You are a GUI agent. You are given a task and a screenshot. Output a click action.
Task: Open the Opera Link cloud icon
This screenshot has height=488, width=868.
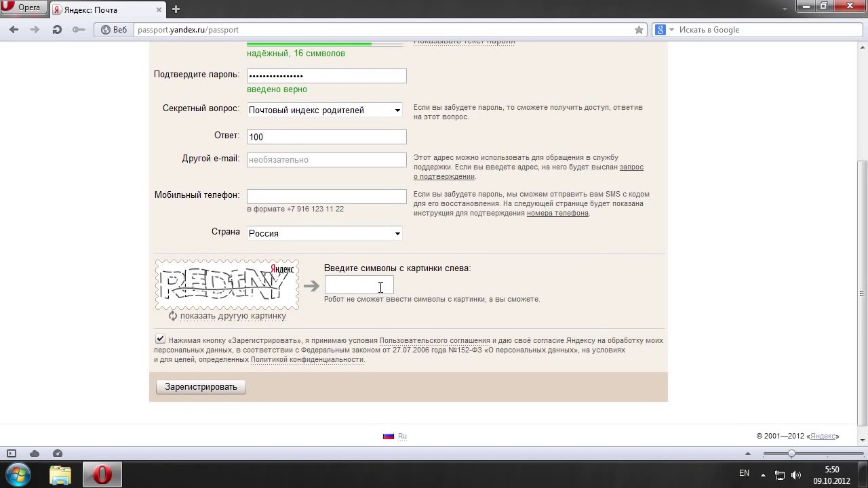(35, 453)
